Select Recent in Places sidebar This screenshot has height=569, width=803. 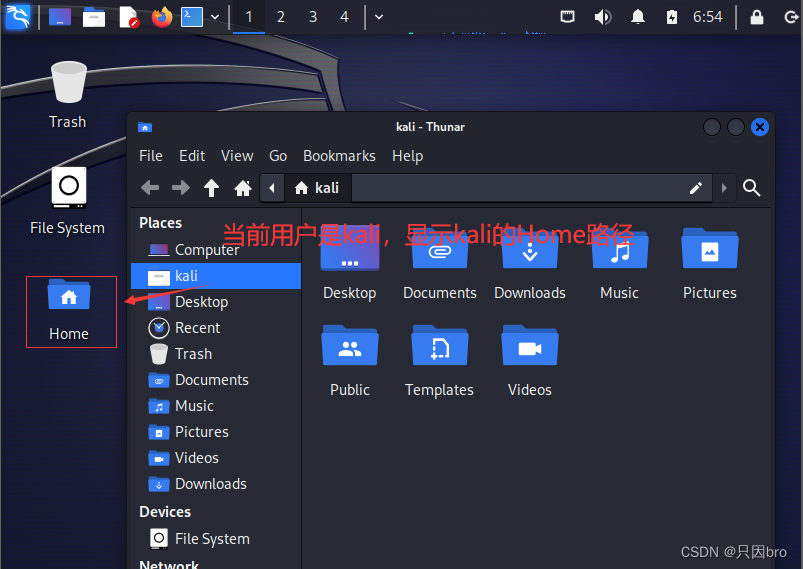(x=216, y=328)
